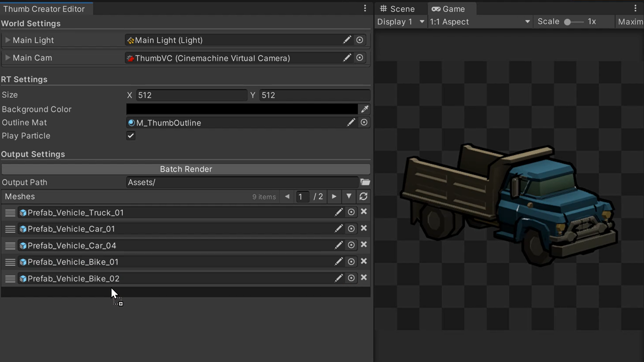644x362 pixels.
Task: Open the Display 1 dropdown
Action: tap(401, 22)
